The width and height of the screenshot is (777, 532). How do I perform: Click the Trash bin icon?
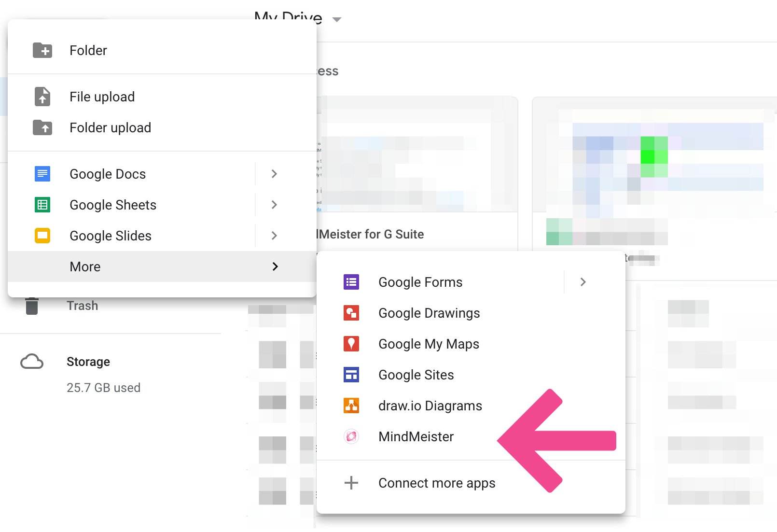32,306
